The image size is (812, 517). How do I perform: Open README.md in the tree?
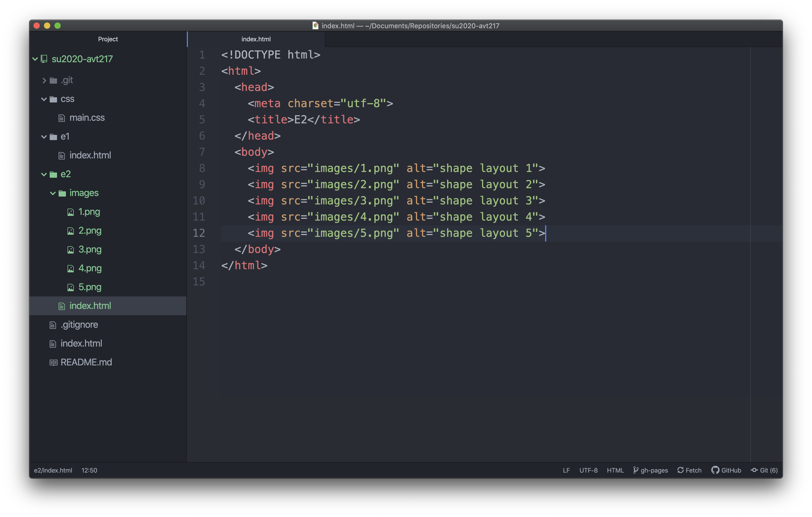(86, 362)
